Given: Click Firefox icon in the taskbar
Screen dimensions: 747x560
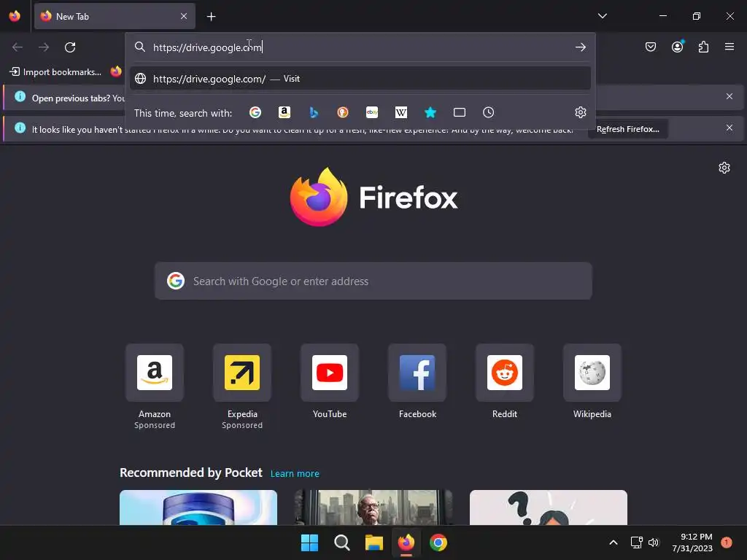Looking at the screenshot, I should (x=406, y=542).
